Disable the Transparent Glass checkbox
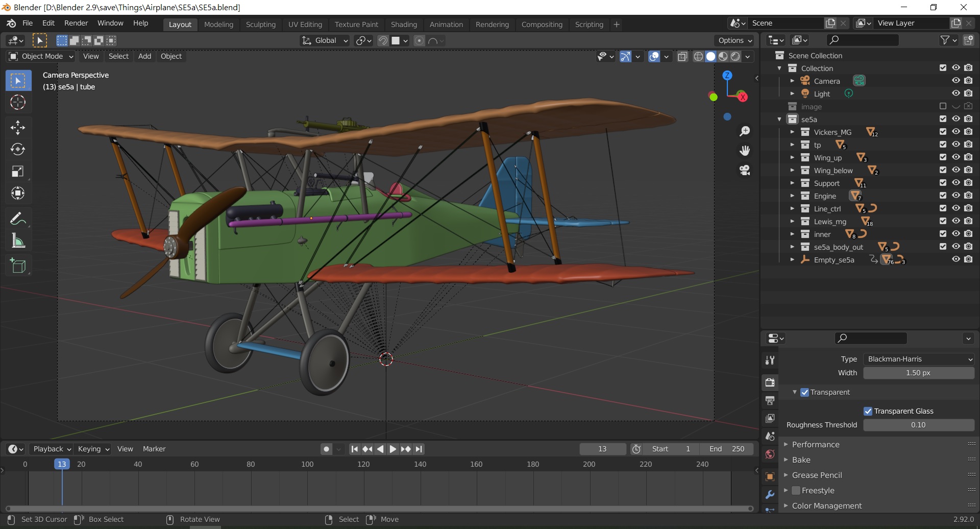Viewport: 980px width, 529px height. pyautogui.click(x=868, y=411)
